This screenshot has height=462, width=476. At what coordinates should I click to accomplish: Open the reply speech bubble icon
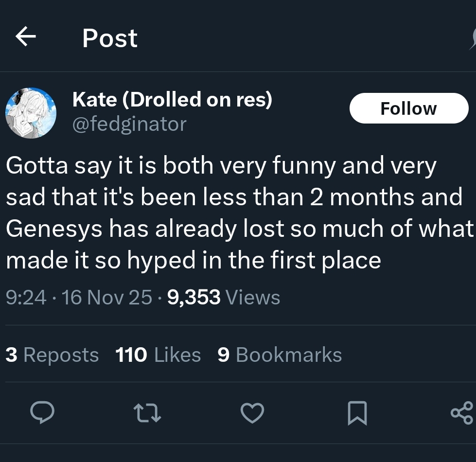(42, 412)
